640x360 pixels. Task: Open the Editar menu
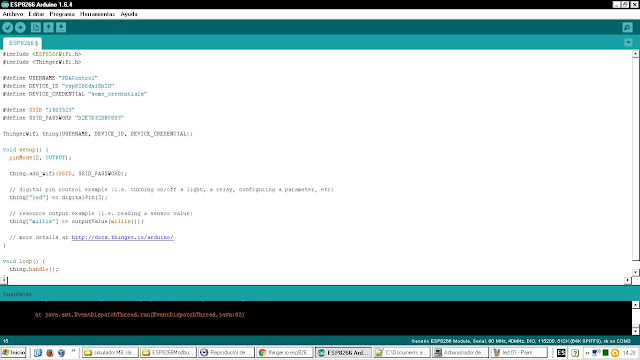point(36,14)
